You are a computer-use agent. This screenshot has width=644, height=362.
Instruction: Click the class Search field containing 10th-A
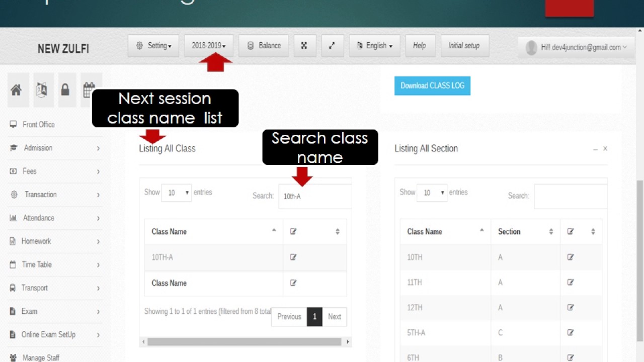tap(315, 197)
